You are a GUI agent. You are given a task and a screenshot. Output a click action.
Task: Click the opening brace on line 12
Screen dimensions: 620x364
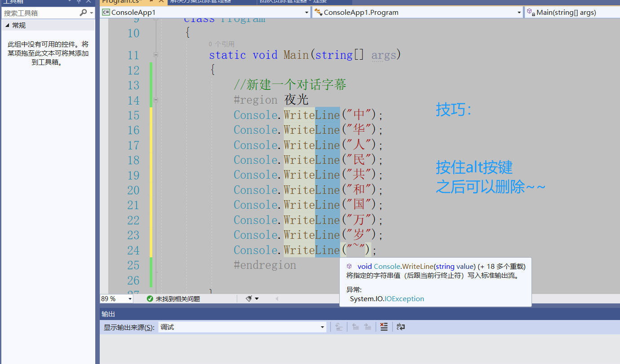pos(212,70)
